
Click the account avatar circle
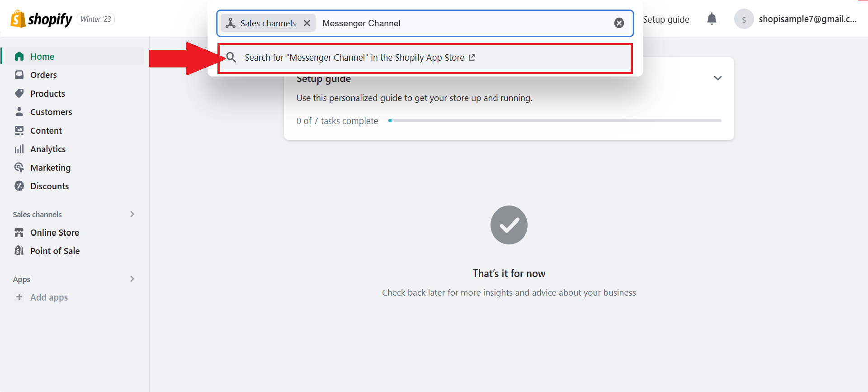pyautogui.click(x=744, y=19)
